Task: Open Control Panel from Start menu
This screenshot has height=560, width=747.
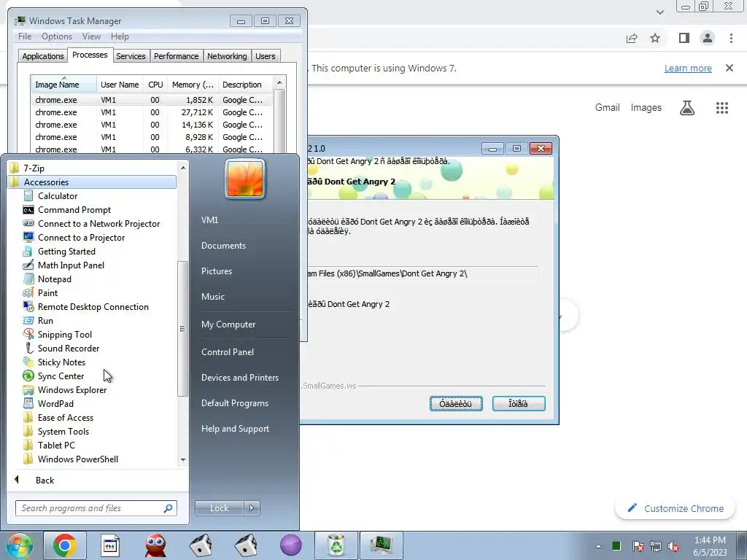Action: click(x=228, y=352)
